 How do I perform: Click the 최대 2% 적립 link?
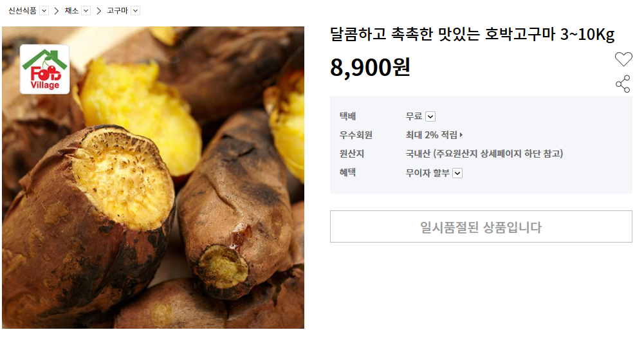point(431,134)
